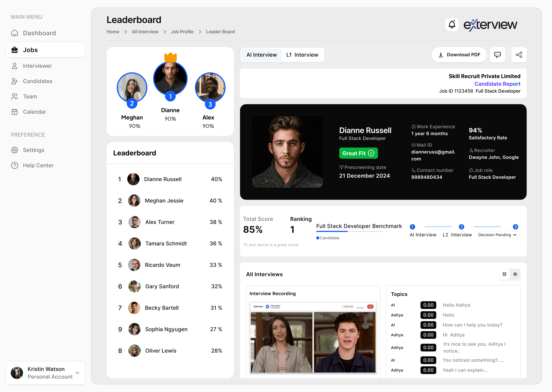Open the Candidates sidebar item
Image resolution: width=552 pixels, height=392 pixels.
click(x=37, y=81)
